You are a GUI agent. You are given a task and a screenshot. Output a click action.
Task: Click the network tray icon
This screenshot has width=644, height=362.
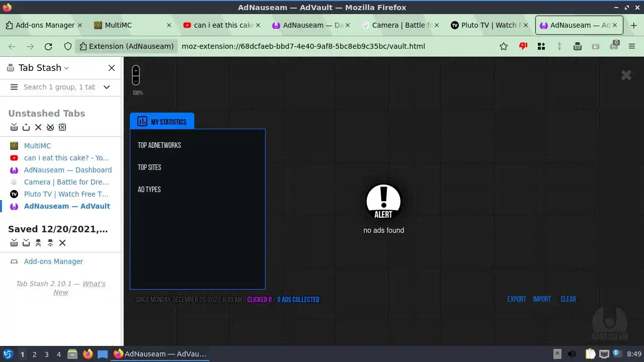[x=604, y=354]
